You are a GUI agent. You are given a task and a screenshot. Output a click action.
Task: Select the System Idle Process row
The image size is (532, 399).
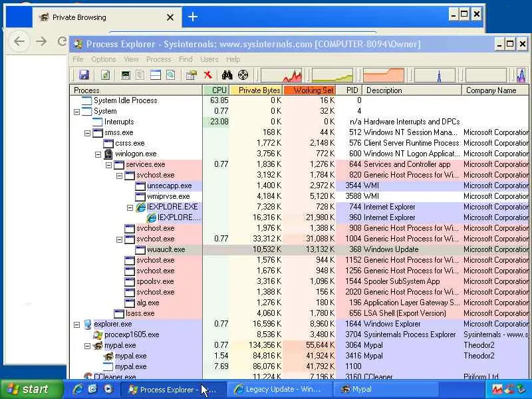299,100
